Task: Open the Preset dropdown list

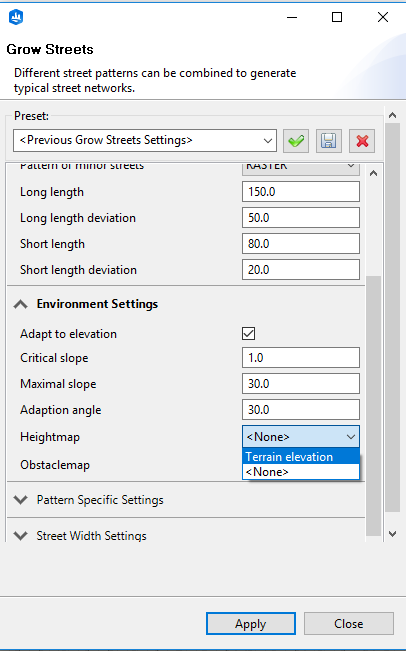Action: [x=145, y=140]
